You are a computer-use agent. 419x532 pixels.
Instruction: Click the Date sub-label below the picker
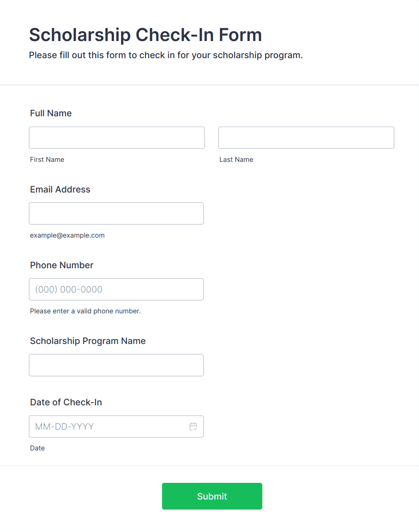pos(37,448)
